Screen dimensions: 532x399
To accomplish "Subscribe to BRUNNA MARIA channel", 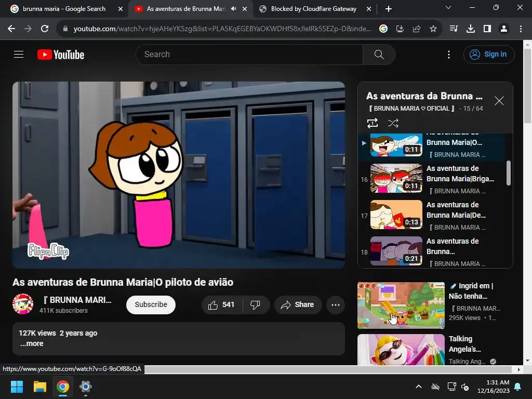I will [151, 304].
